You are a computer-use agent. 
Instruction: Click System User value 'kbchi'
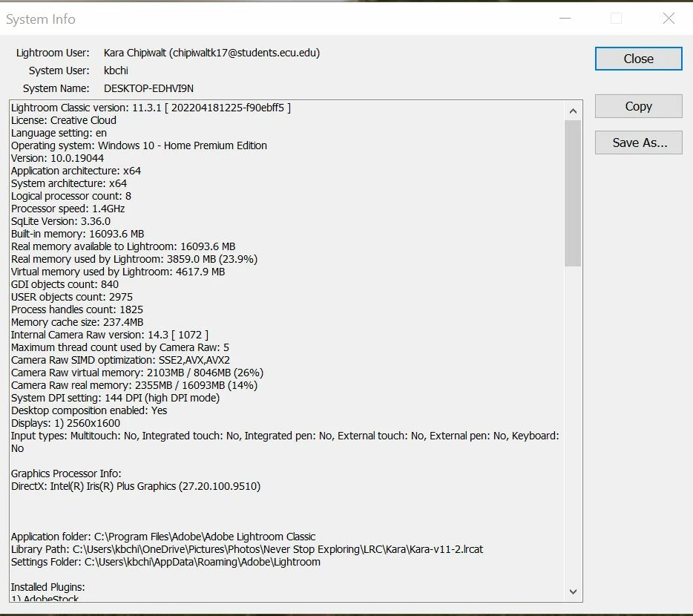(116, 71)
